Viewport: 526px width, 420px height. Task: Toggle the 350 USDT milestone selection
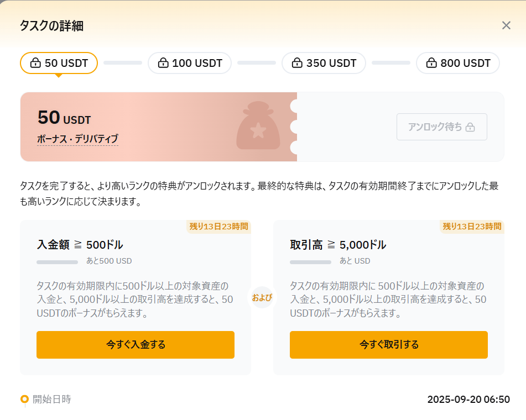click(x=324, y=63)
